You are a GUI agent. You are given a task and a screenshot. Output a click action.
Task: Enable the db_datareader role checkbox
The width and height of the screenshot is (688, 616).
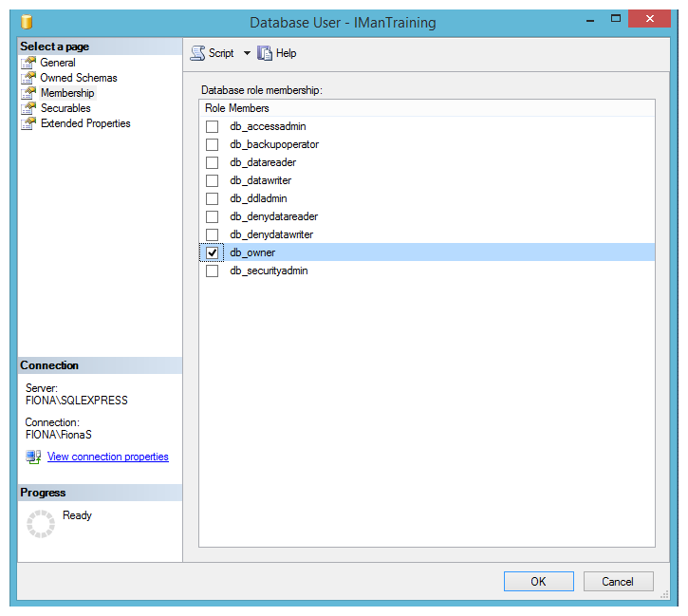click(x=212, y=162)
